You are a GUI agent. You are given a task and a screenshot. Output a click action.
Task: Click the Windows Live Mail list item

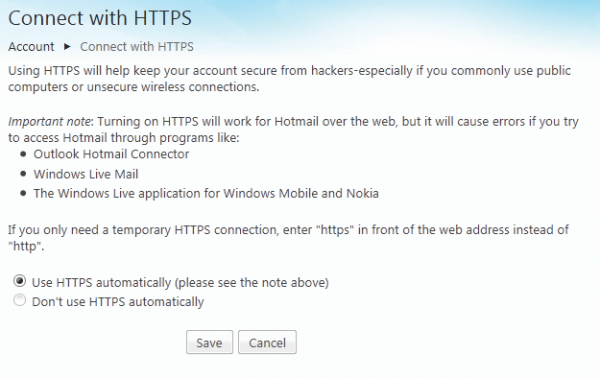pos(86,174)
